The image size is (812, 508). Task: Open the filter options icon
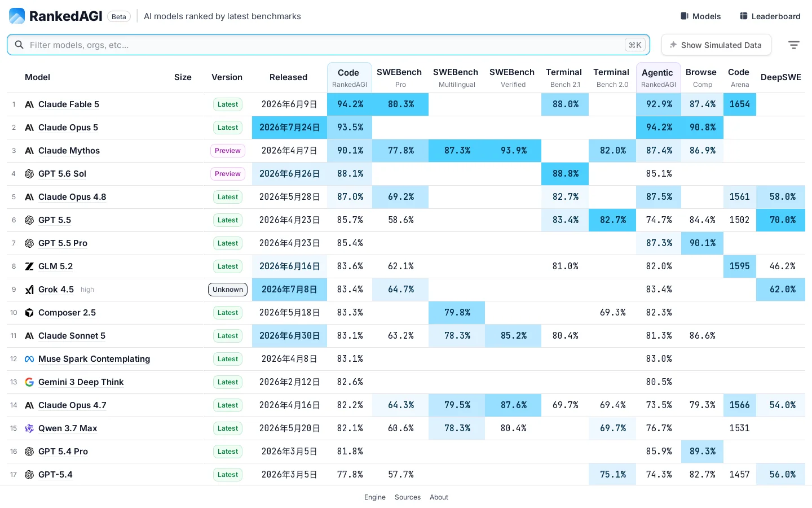point(794,45)
